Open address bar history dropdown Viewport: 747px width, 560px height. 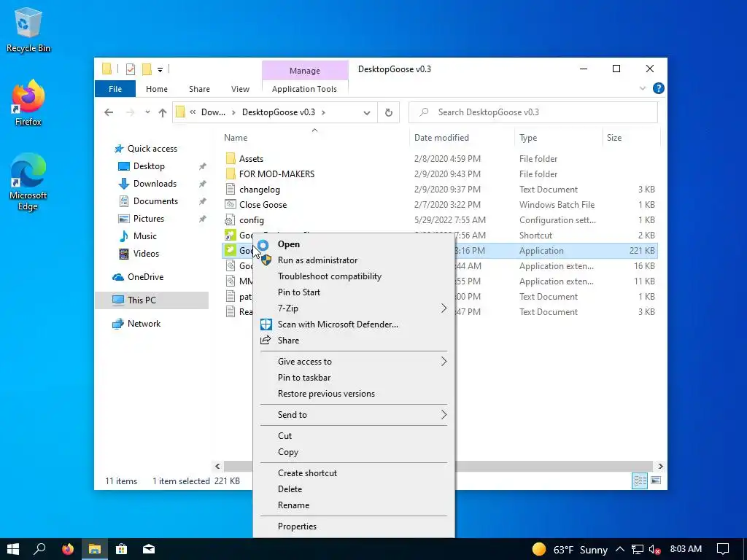367,113
